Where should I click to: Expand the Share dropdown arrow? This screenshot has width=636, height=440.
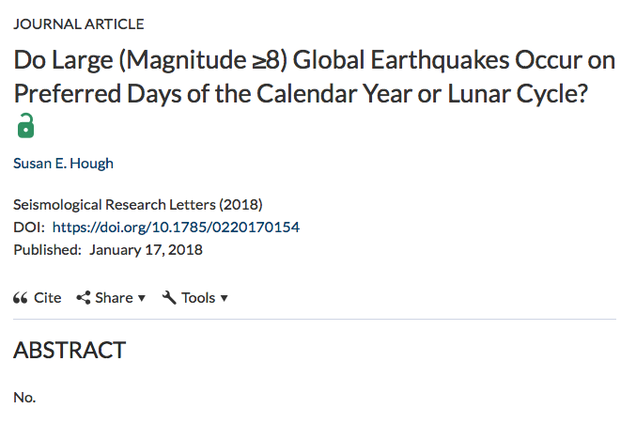142,298
